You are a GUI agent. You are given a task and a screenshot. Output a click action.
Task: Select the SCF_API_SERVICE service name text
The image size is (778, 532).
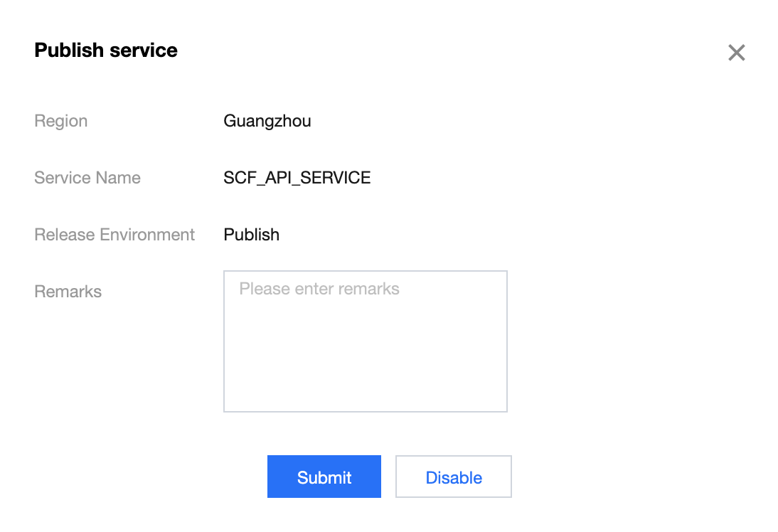click(x=297, y=178)
